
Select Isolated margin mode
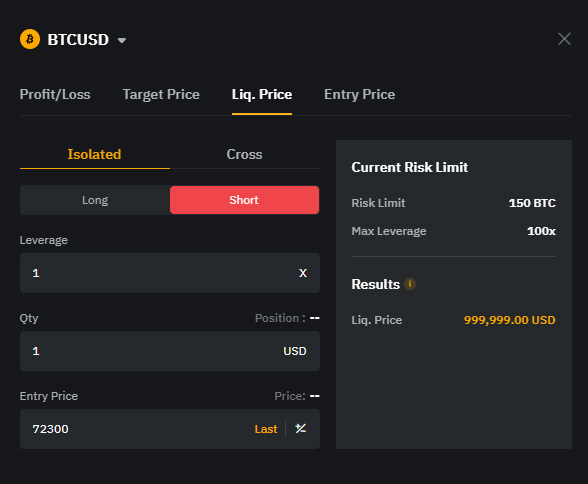(x=94, y=154)
